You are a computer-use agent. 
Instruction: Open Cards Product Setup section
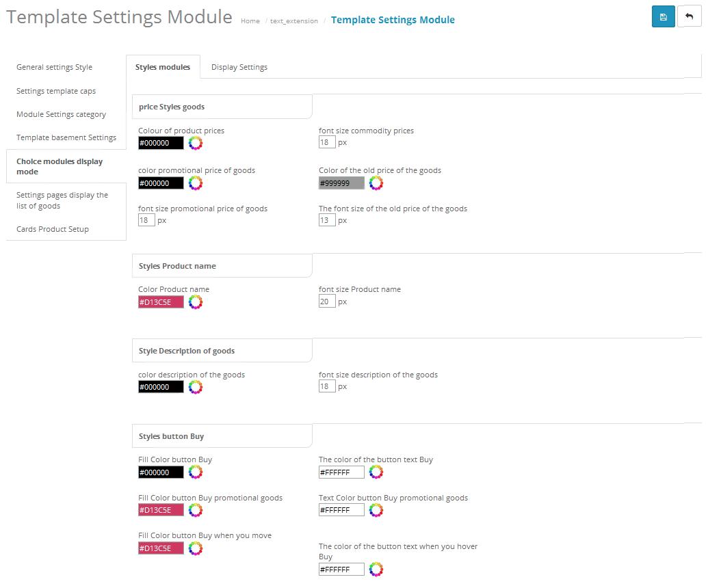click(53, 229)
